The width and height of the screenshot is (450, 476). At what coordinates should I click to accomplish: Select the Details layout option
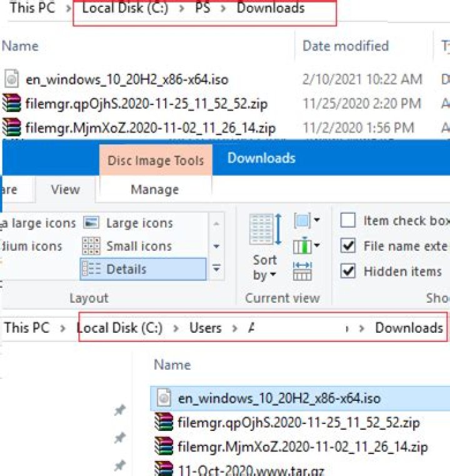(x=143, y=269)
